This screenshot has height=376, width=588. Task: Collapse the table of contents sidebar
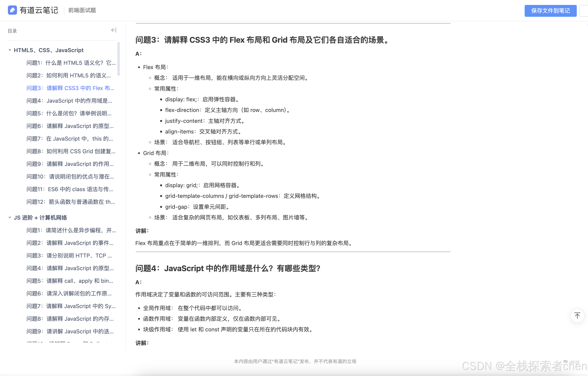tap(113, 30)
